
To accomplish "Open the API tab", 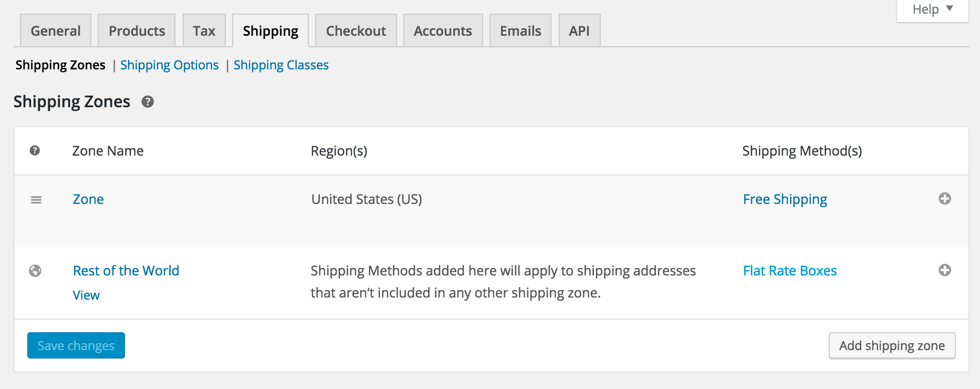I will (579, 31).
